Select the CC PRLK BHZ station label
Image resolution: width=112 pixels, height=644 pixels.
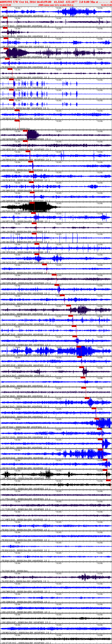point(26,499)
